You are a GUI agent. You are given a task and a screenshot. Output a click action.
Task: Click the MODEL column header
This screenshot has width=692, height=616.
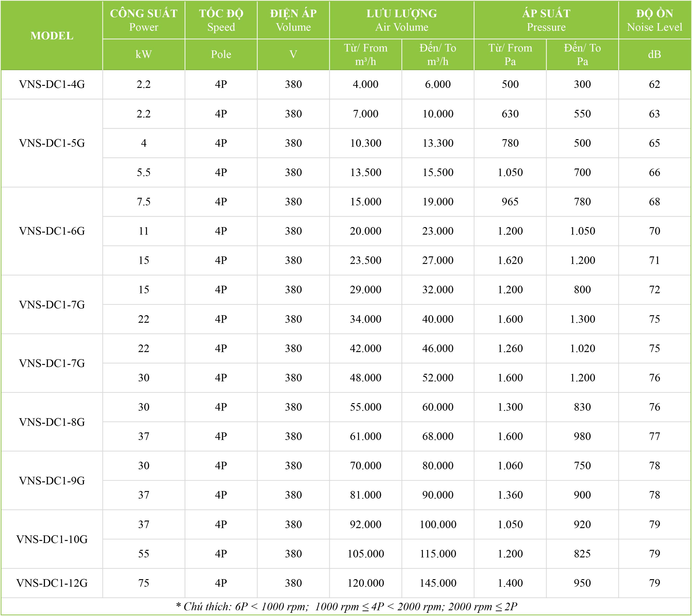coord(52,35)
